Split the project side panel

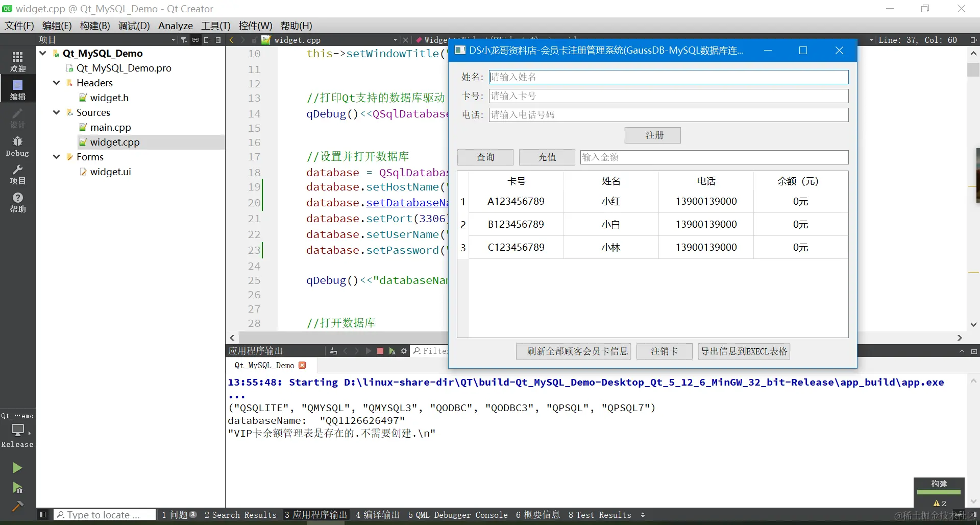tap(207, 40)
